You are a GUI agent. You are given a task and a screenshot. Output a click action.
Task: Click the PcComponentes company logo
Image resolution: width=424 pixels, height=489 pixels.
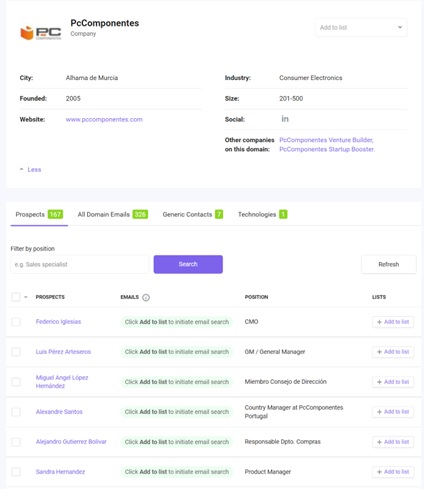41,33
